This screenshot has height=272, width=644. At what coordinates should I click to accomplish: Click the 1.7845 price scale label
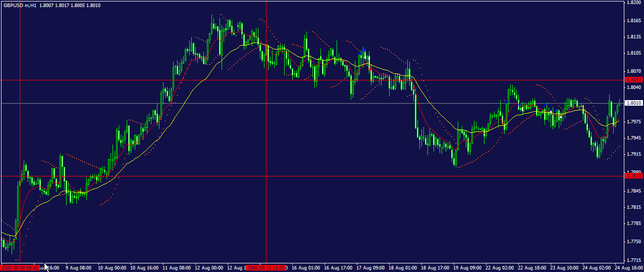tap(633, 191)
